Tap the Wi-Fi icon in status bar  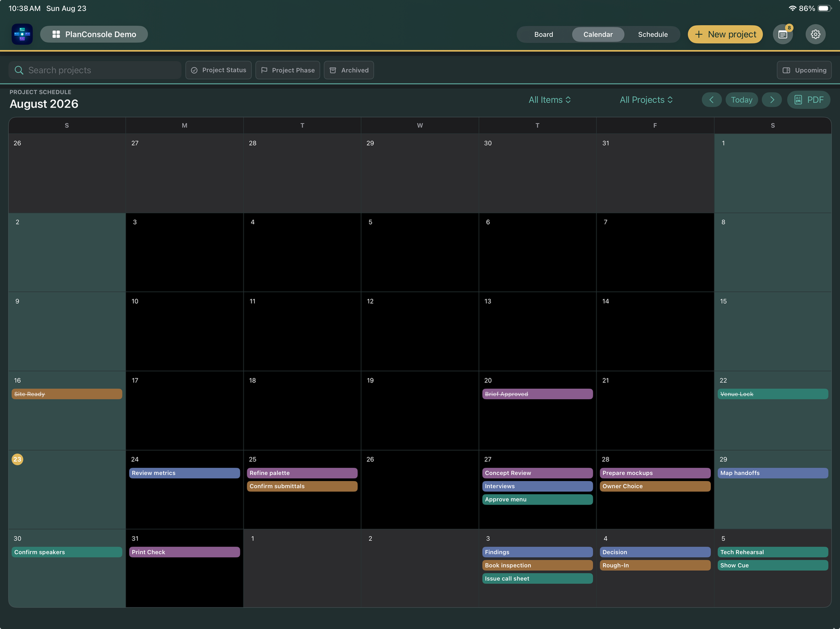coord(792,8)
